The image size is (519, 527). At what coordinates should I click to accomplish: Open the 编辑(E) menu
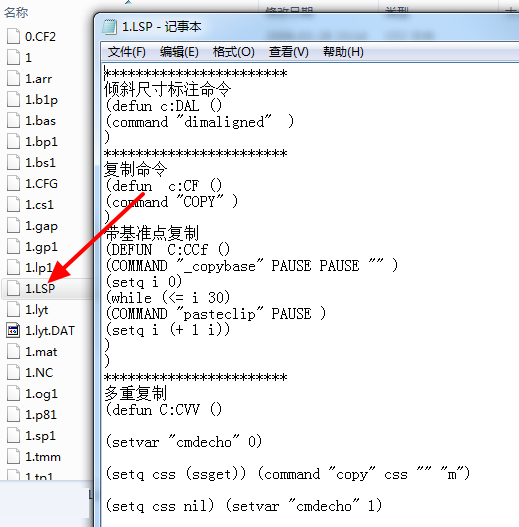click(179, 52)
